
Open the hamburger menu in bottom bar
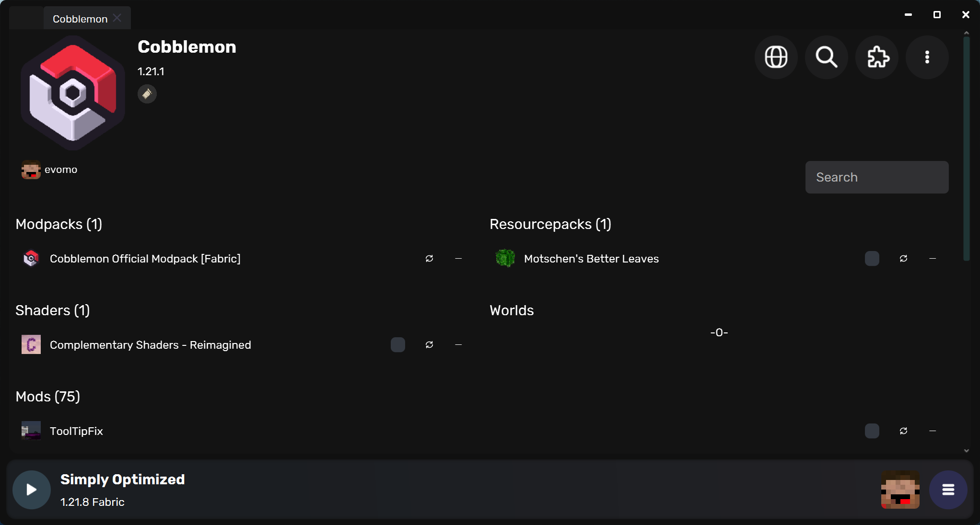[x=948, y=490]
